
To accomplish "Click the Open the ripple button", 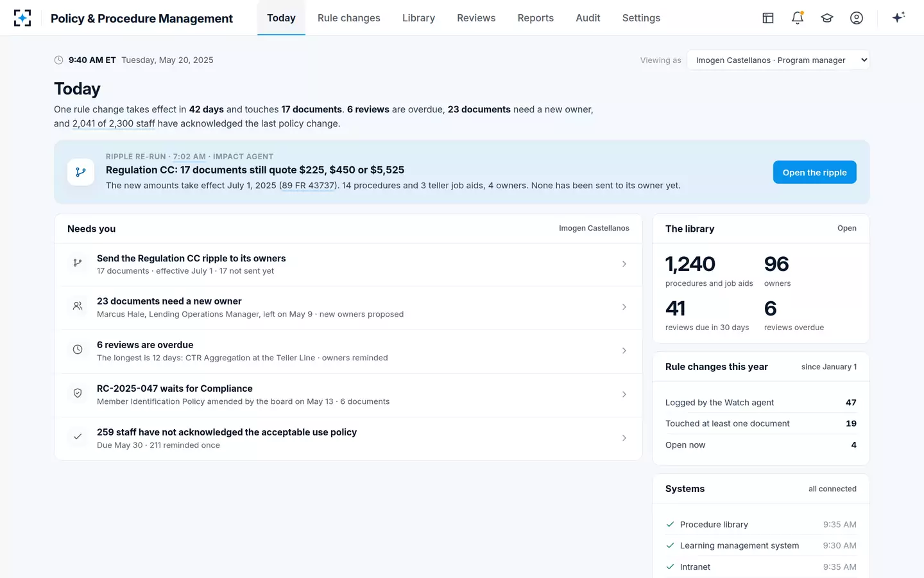I will (814, 172).
